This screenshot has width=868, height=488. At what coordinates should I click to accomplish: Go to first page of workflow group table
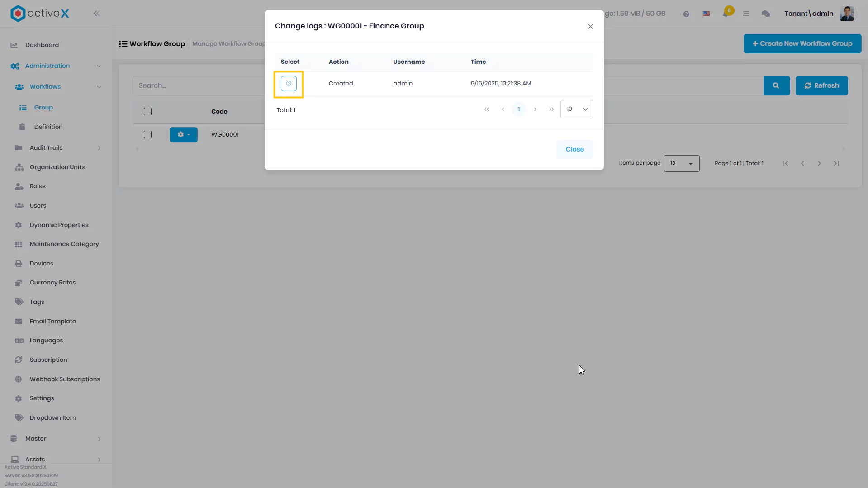pyautogui.click(x=785, y=164)
